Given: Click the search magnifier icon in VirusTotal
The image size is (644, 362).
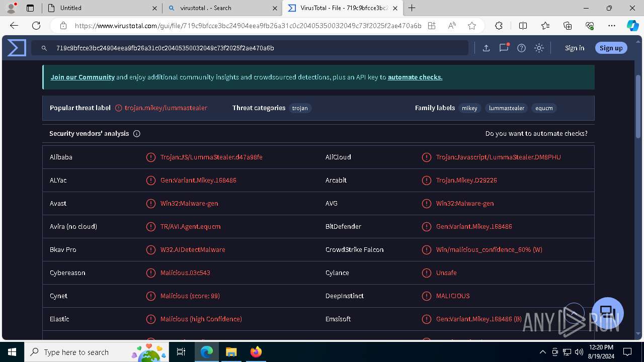Looking at the screenshot, I should coord(44,48).
